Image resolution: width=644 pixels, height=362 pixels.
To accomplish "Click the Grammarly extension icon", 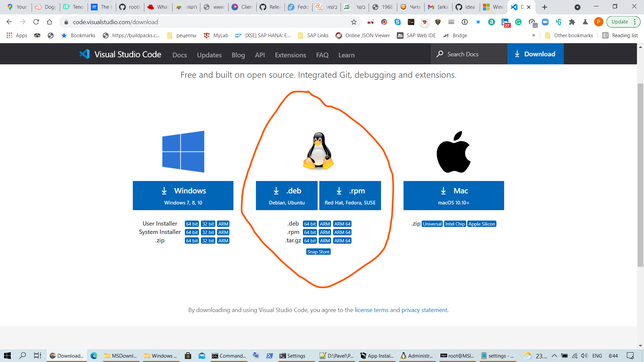I will [519, 22].
